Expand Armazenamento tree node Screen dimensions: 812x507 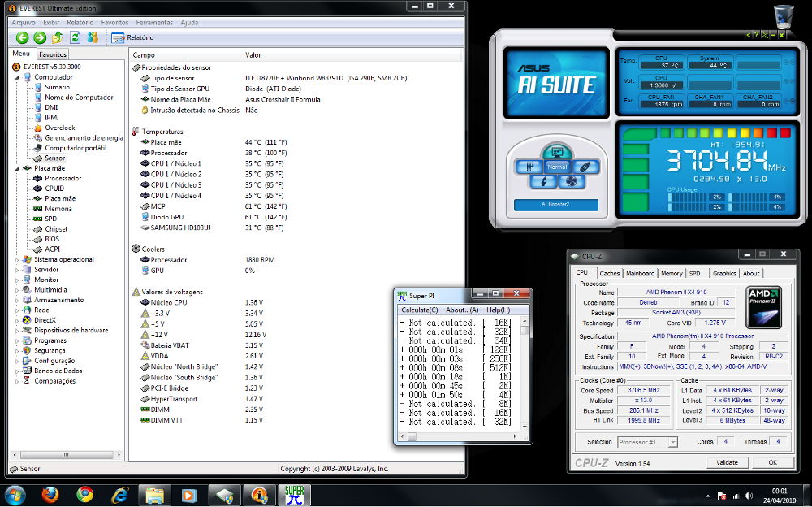tap(18, 300)
